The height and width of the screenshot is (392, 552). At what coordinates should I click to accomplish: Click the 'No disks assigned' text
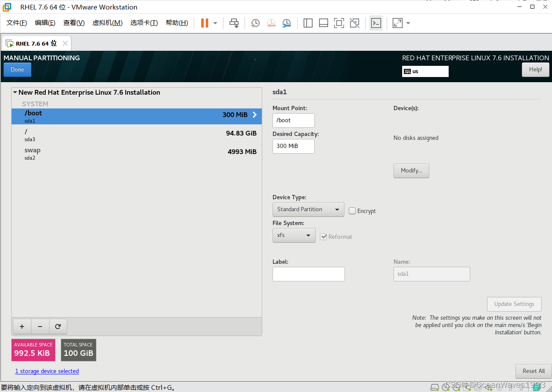[x=416, y=138]
